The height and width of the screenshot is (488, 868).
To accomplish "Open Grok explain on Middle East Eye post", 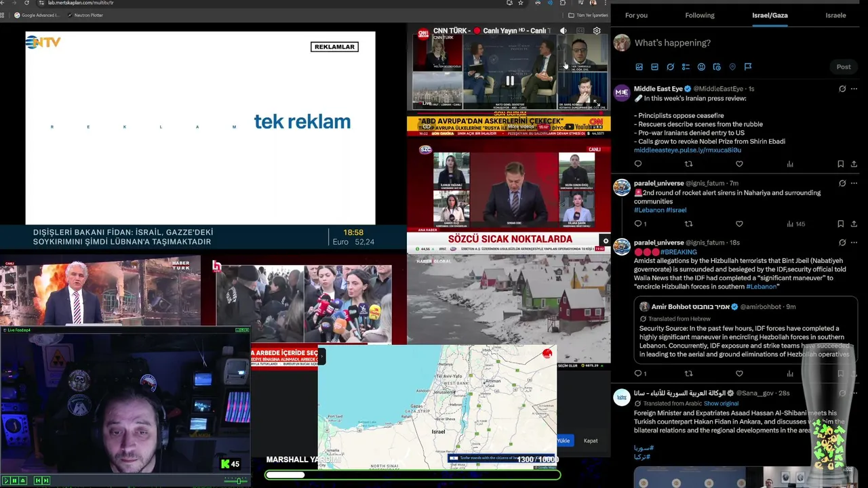I will tap(842, 89).
